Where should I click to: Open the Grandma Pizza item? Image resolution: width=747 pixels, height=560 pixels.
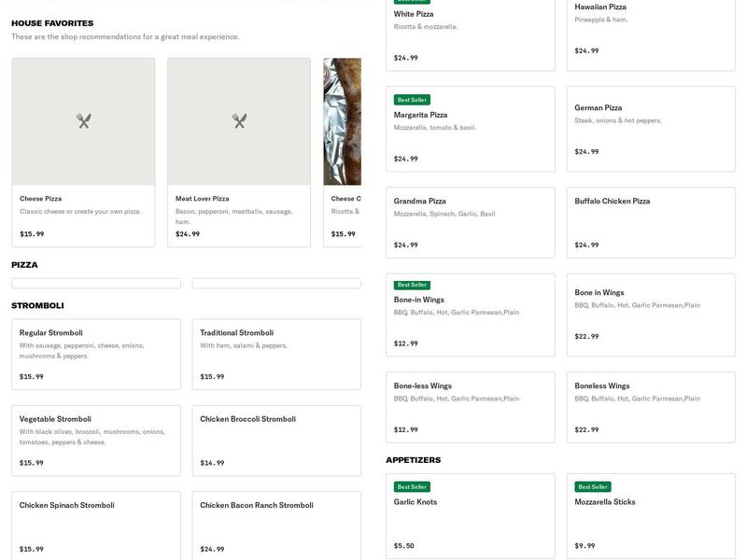click(470, 222)
